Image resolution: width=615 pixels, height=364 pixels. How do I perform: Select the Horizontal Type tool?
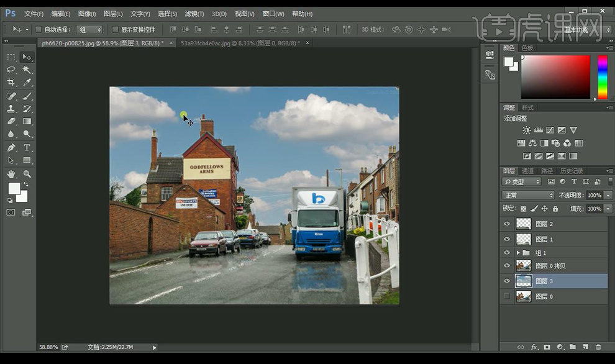coord(27,147)
